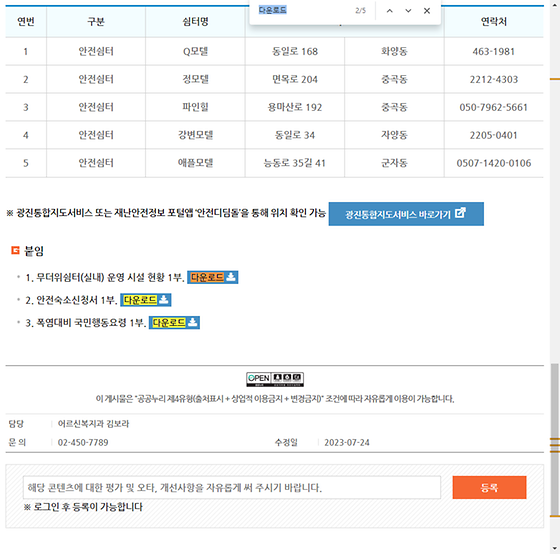Select the 애플모텔 shelter name cell
This screenshot has height=554, width=560.
pos(195,163)
